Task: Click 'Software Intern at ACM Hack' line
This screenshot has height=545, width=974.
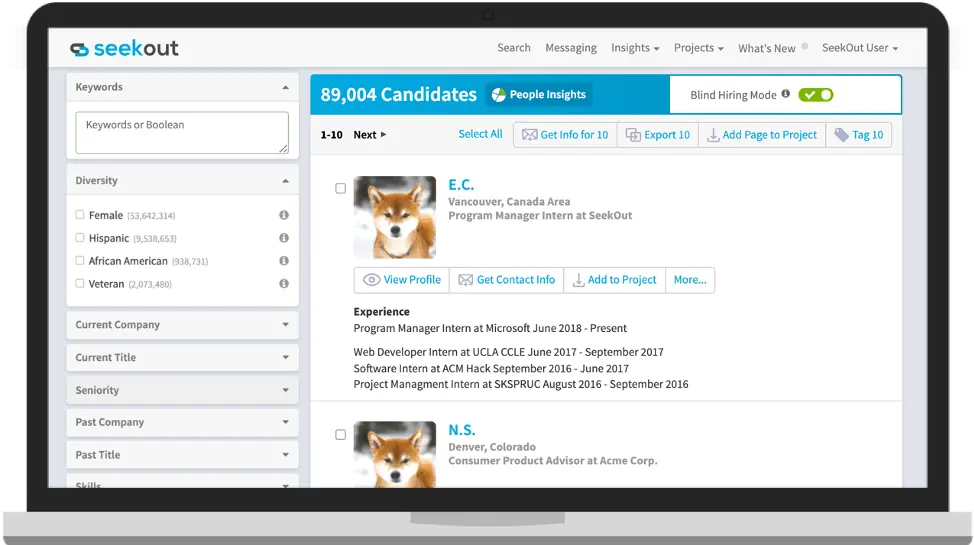Action: (491, 369)
